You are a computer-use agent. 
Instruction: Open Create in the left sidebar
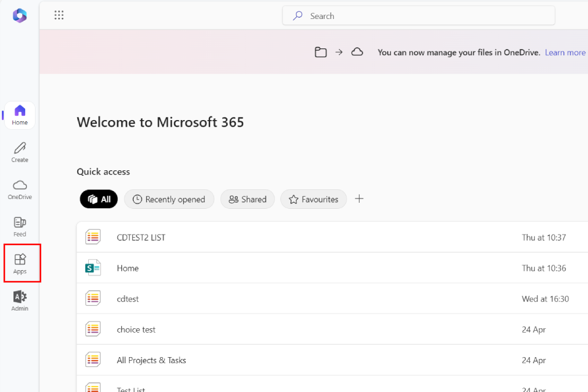pos(20,152)
